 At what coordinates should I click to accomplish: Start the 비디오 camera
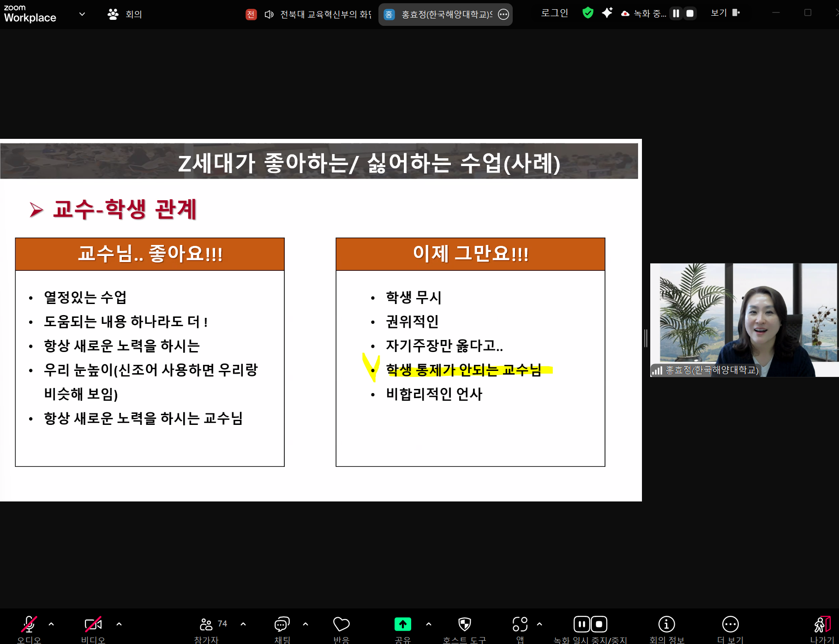coord(94,625)
